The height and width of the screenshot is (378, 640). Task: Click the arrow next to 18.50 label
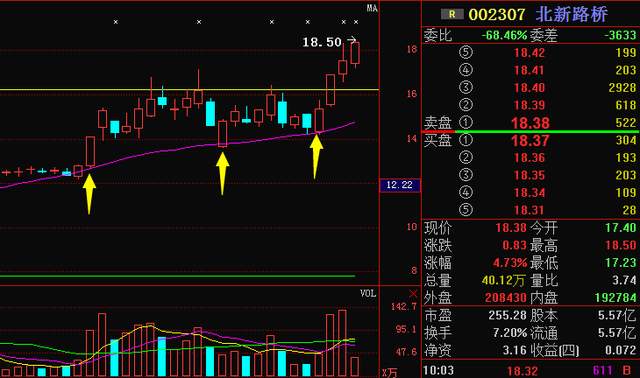[x=351, y=40]
